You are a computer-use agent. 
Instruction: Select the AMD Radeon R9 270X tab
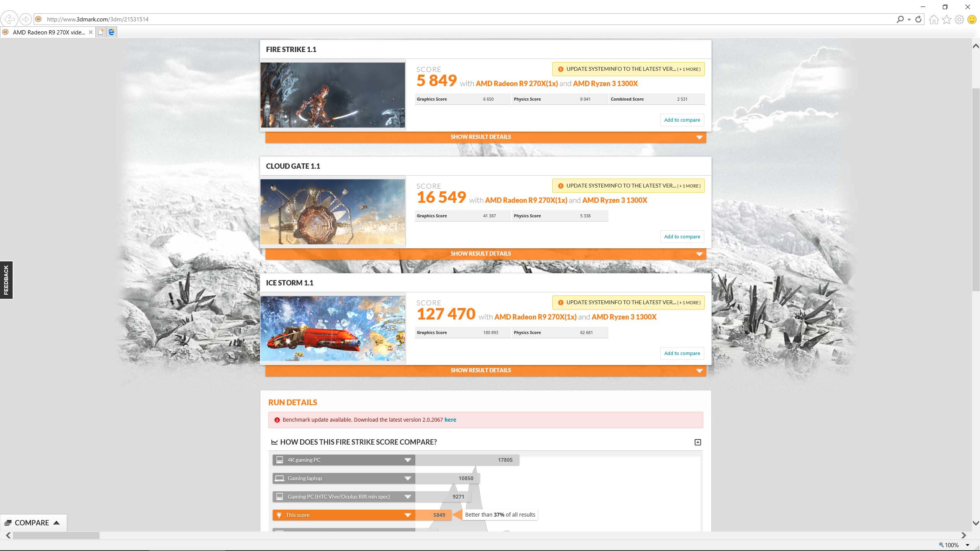(x=48, y=32)
